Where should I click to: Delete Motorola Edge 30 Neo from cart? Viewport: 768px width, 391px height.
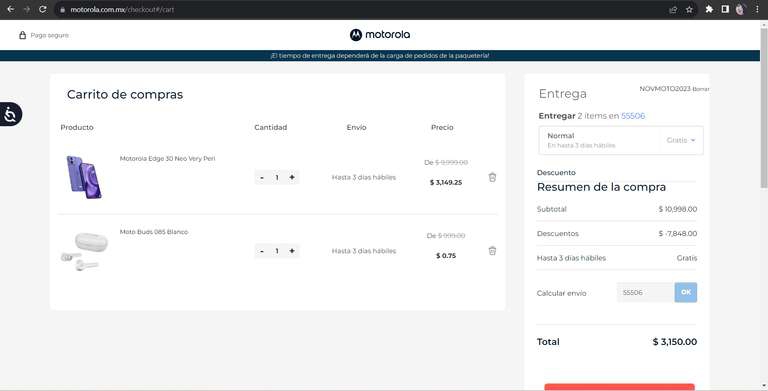492,177
